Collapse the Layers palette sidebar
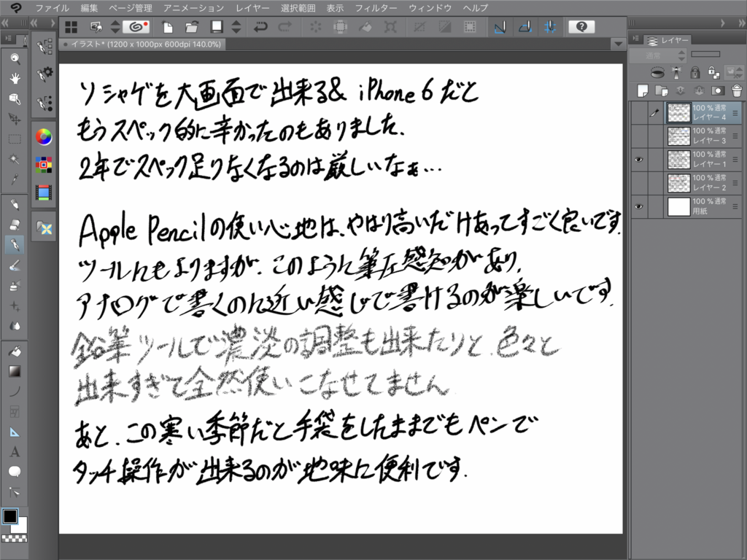Viewport: 747px width, 560px height. click(635, 38)
